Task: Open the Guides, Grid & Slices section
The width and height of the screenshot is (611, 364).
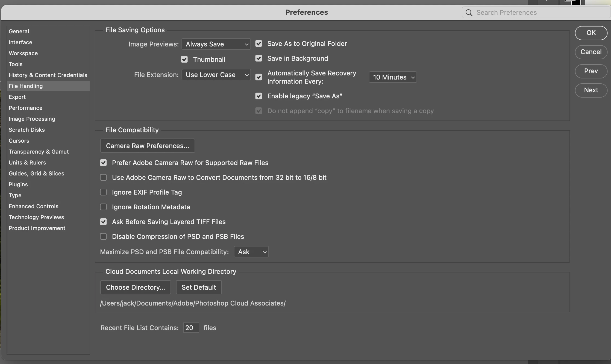Action: (x=36, y=174)
